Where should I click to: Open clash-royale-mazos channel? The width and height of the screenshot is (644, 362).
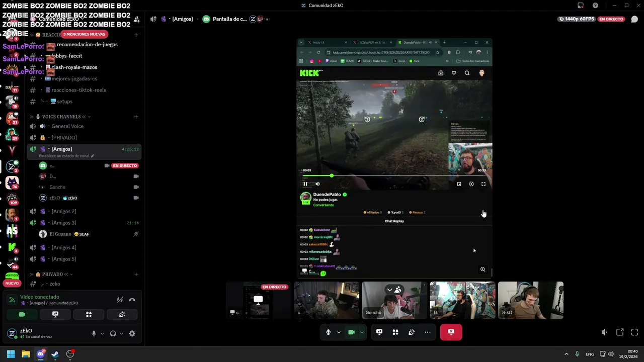pyautogui.click(x=74, y=67)
